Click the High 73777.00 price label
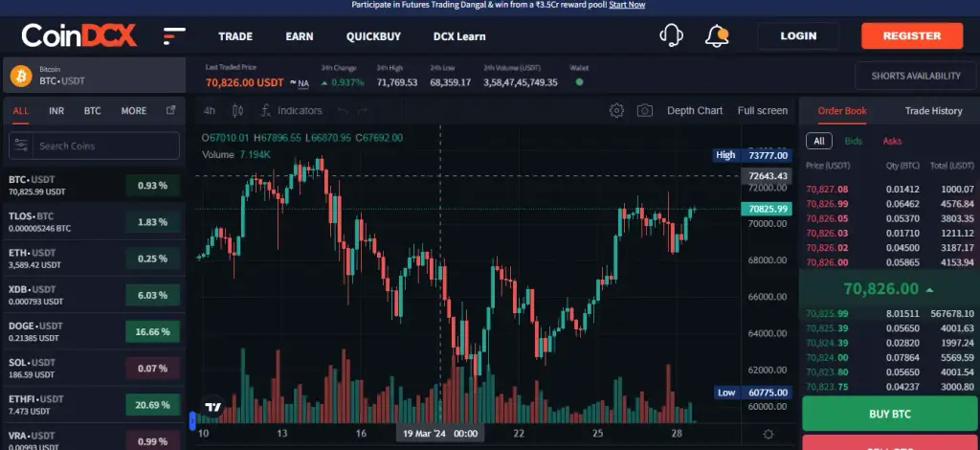The height and width of the screenshot is (450, 980). 752,155
